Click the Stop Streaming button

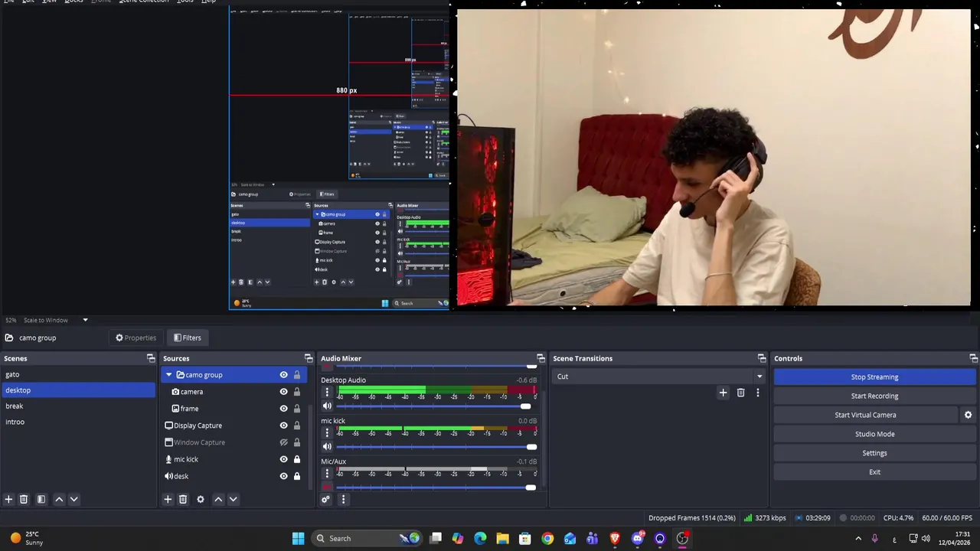(x=874, y=377)
